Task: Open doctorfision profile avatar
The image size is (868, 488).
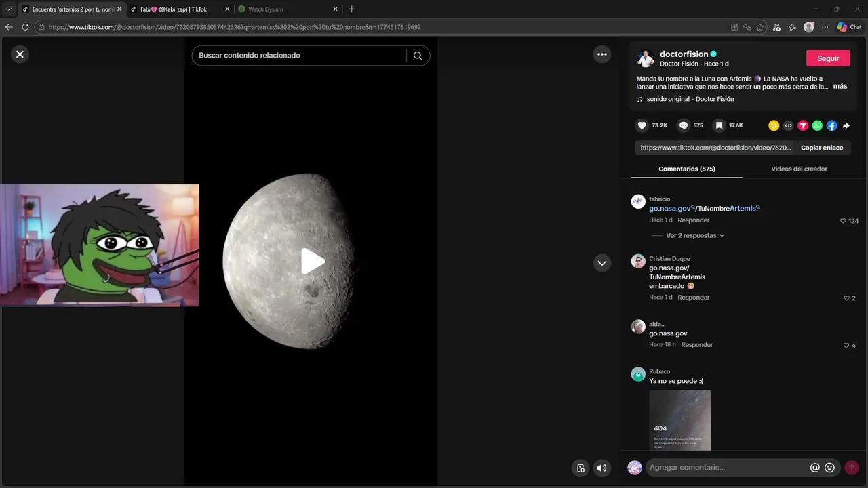Action: coord(645,58)
